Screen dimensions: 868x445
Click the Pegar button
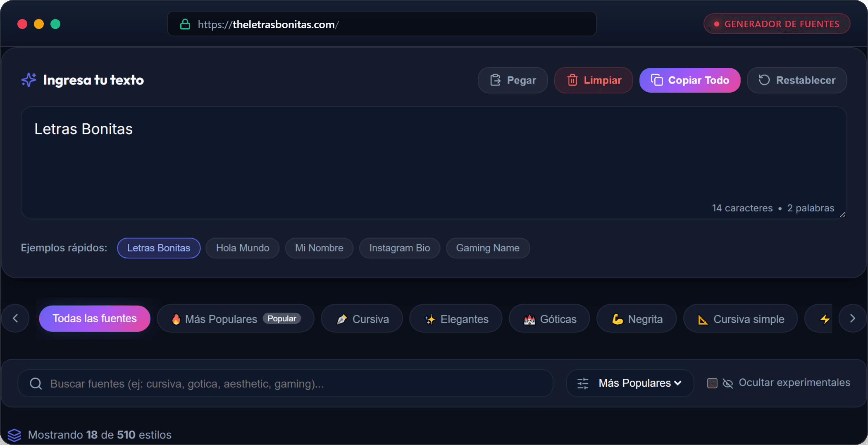(513, 80)
